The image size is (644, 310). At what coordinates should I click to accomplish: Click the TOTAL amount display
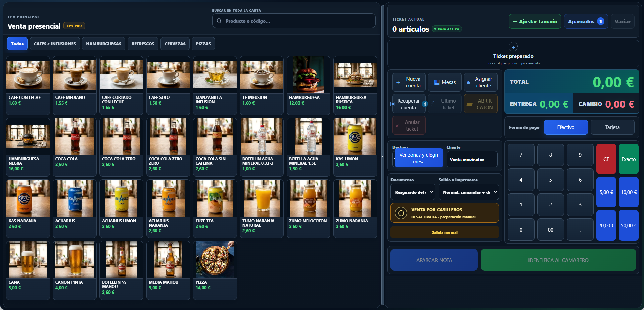click(x=613, y=82)
